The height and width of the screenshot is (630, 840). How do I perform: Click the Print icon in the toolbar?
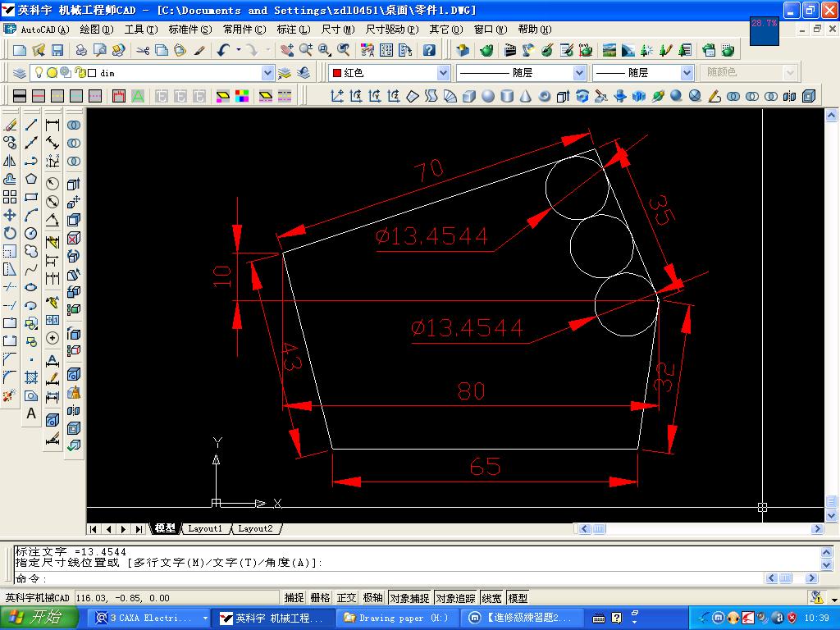(x=81, y=50)
